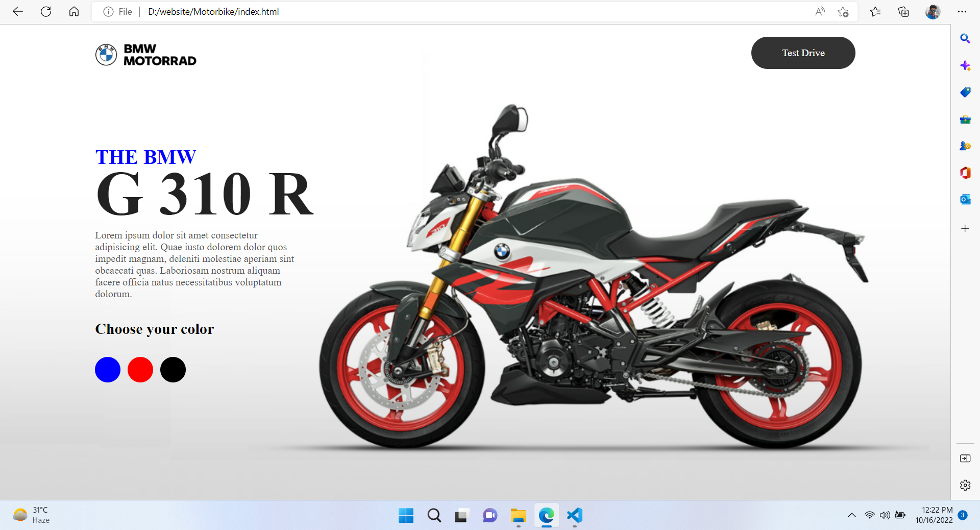Open battery status in tray
The width and height of the screenshot is (980, 530).
pyautogui.click(x=901, y=515)
